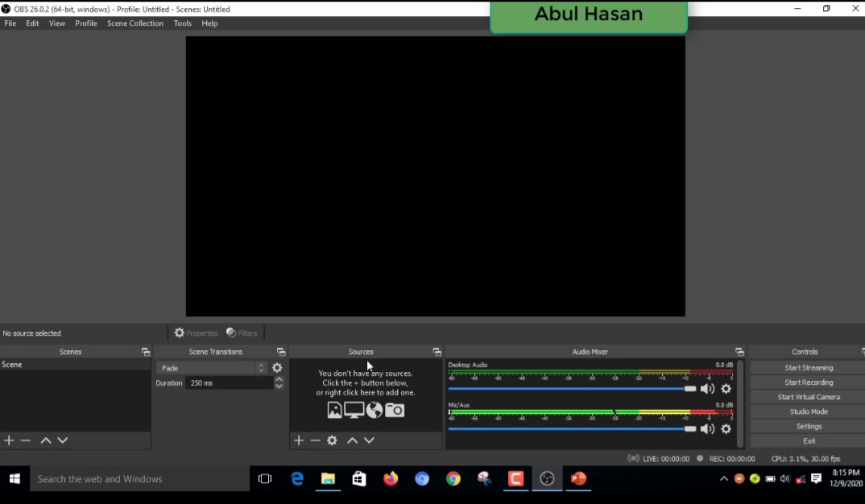
Task: Open Firefox from taskbar
Action: (391, 478)
